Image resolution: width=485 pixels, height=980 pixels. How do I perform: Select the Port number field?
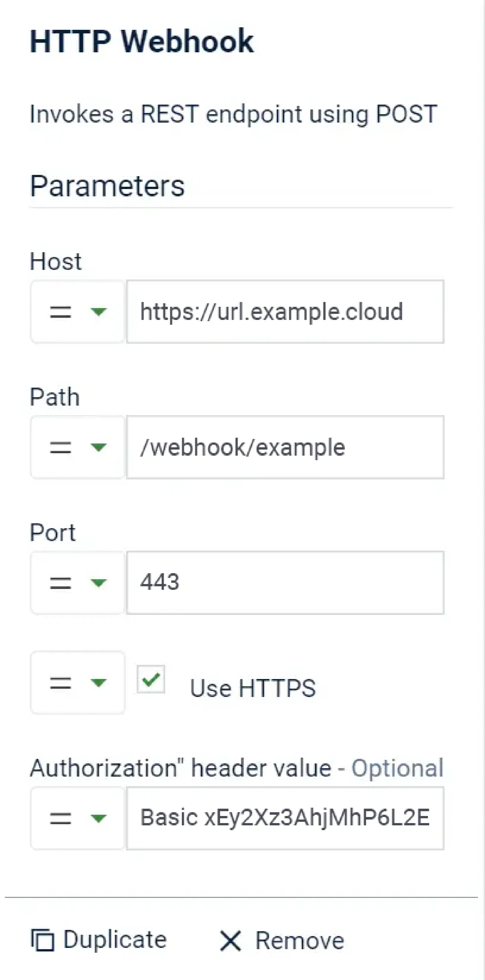[x=285, y=582]
